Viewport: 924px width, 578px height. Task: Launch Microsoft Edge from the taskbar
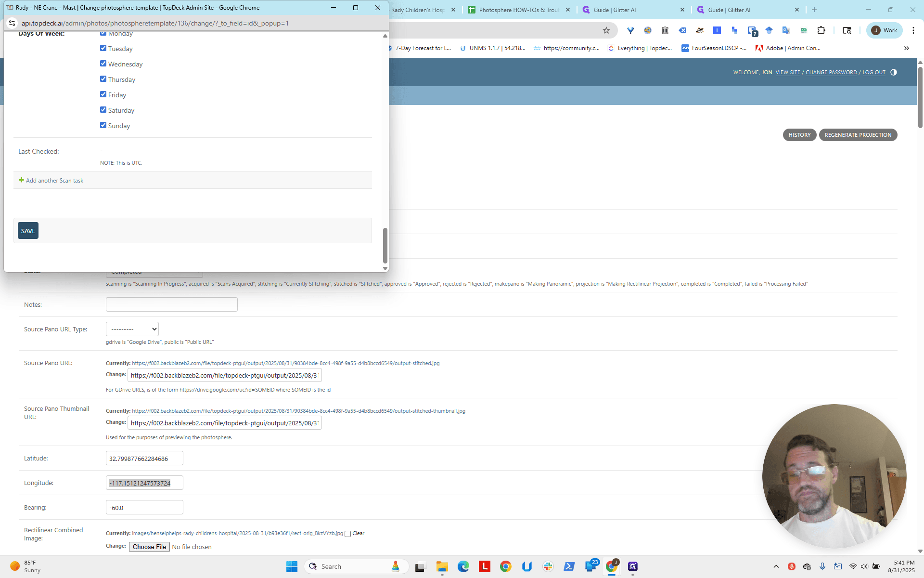click(x=463, y=566)
